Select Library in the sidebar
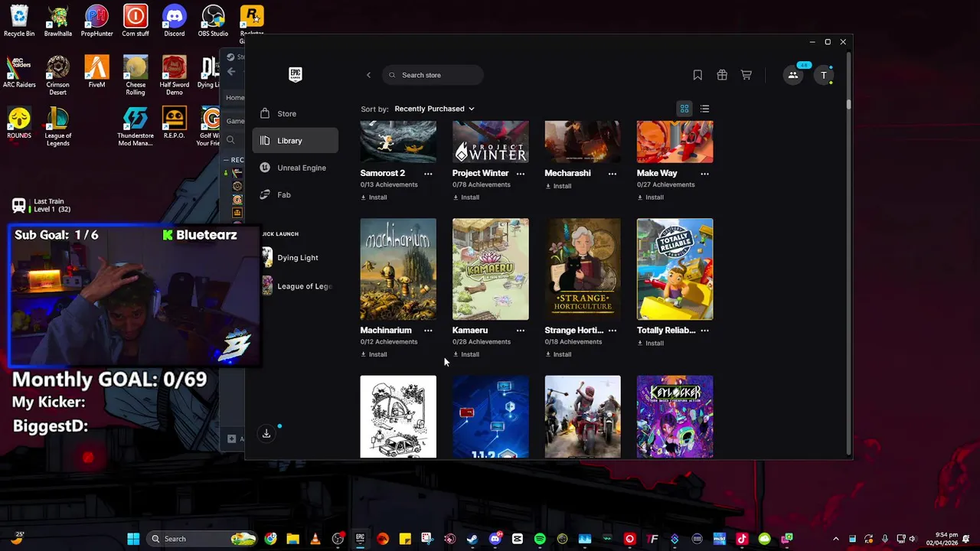 point(296,141)
